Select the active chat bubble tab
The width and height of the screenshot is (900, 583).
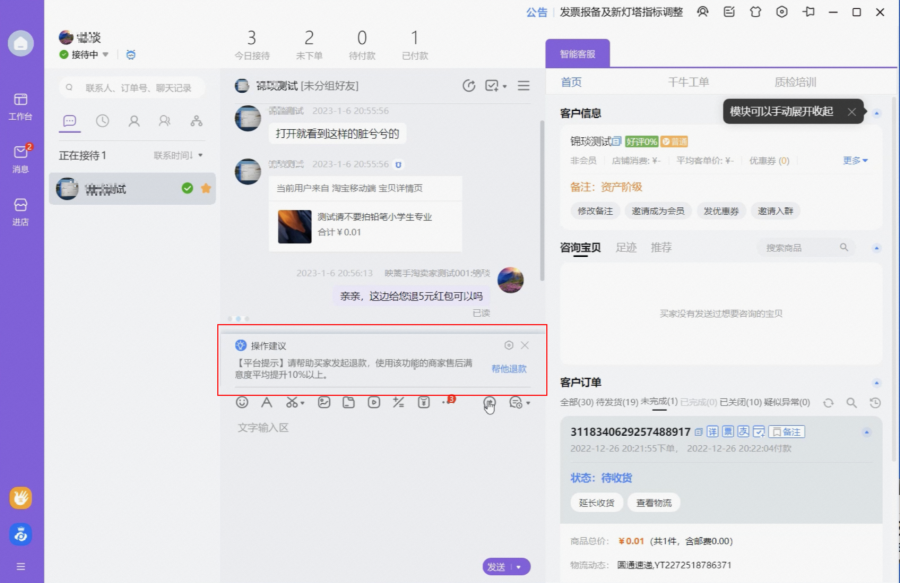pos(69,121)
